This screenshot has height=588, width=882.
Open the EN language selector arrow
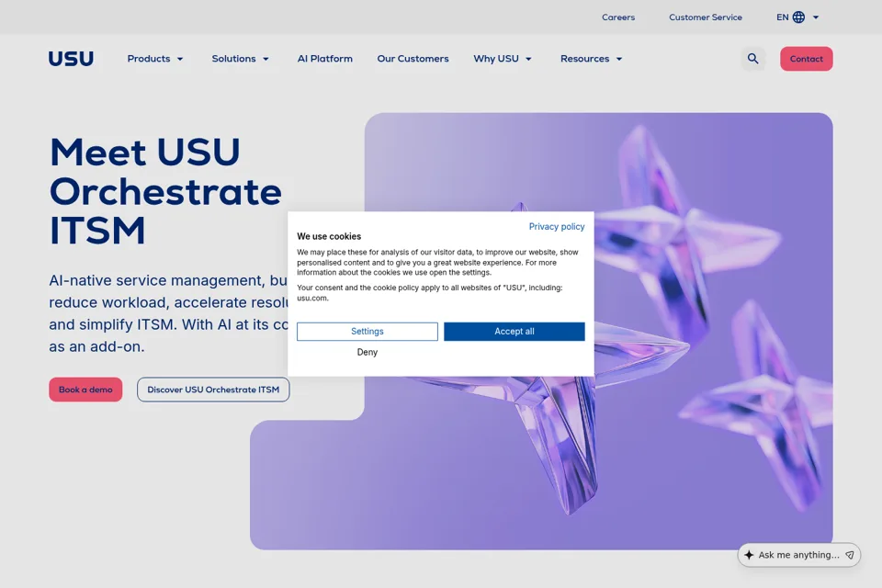click(x=816, y=17)
